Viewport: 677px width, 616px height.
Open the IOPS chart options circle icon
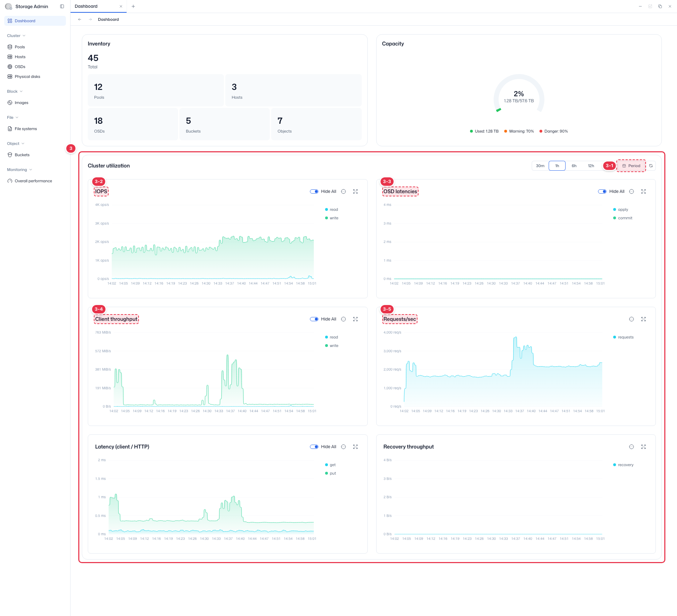tap(343, 191)
